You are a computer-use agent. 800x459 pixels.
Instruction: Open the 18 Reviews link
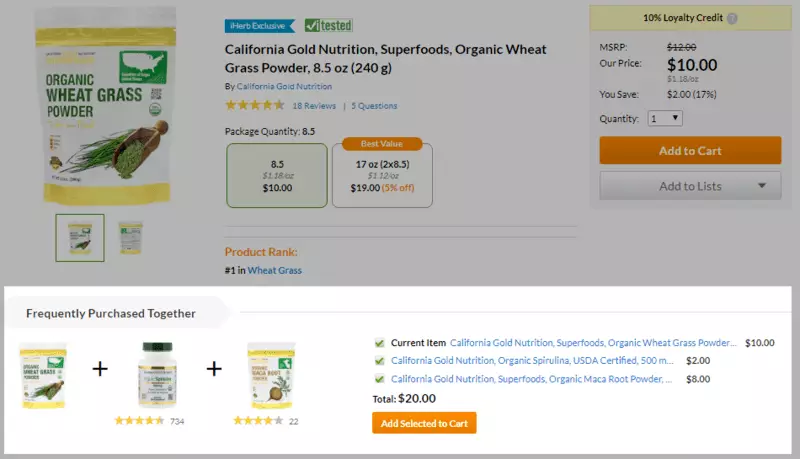[314, 106]
